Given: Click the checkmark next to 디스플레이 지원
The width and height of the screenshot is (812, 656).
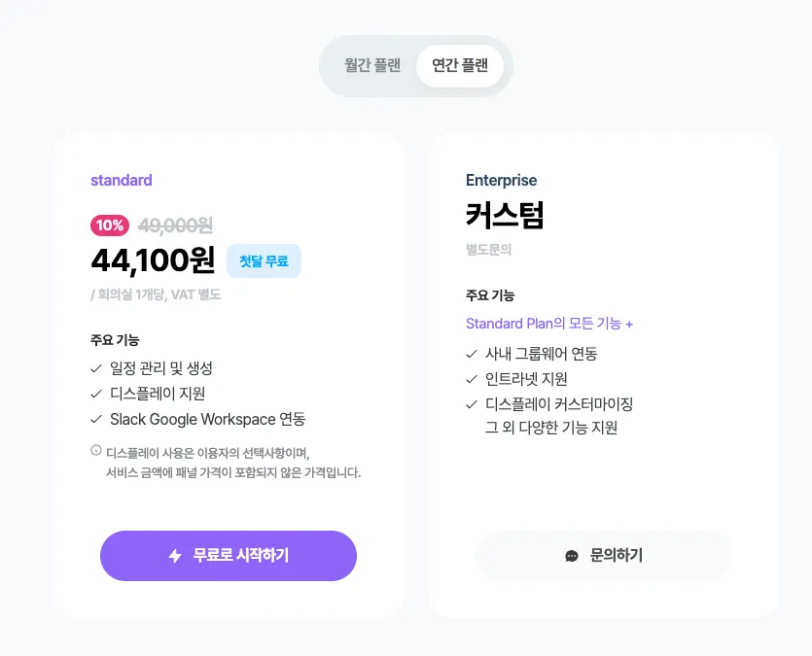Looking at the screenshot, I should (96, 394).
